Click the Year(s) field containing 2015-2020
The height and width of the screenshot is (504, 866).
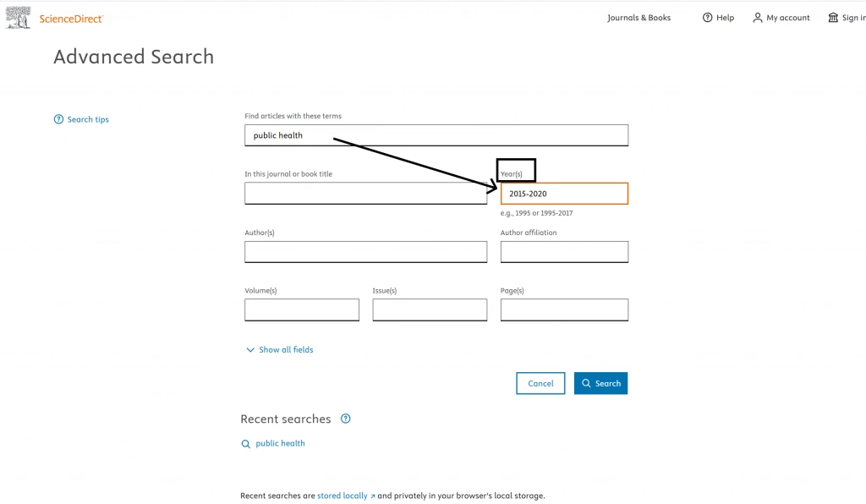click(x=564, y=194)
